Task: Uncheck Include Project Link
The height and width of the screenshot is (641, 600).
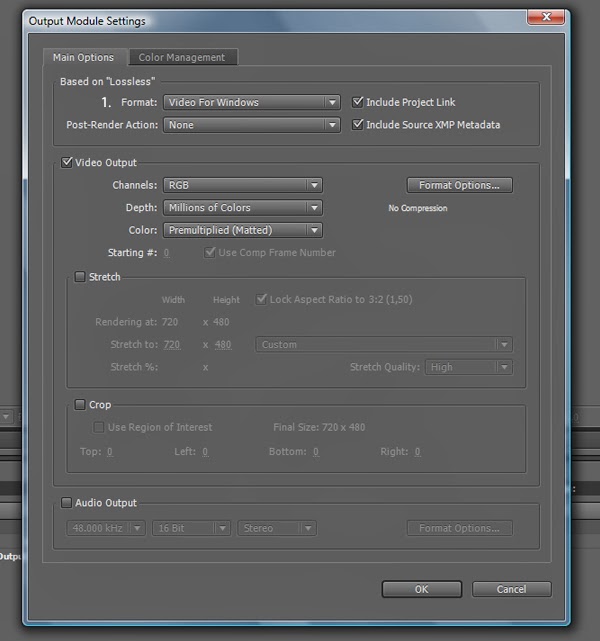Action: point(358,102)
